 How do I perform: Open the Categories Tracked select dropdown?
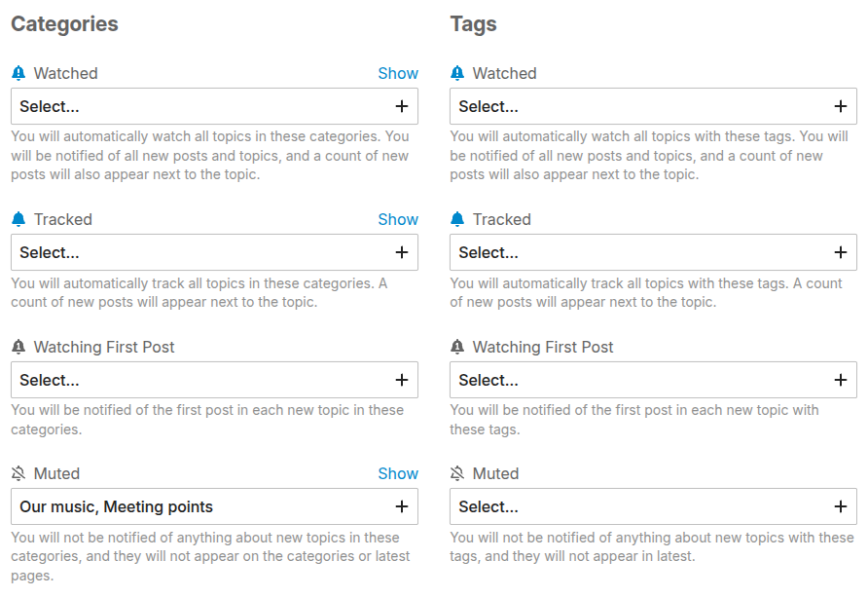[x=214, y=252]
